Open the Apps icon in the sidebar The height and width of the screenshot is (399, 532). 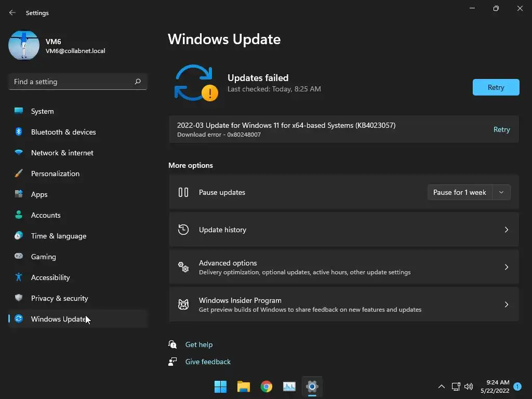19,194
